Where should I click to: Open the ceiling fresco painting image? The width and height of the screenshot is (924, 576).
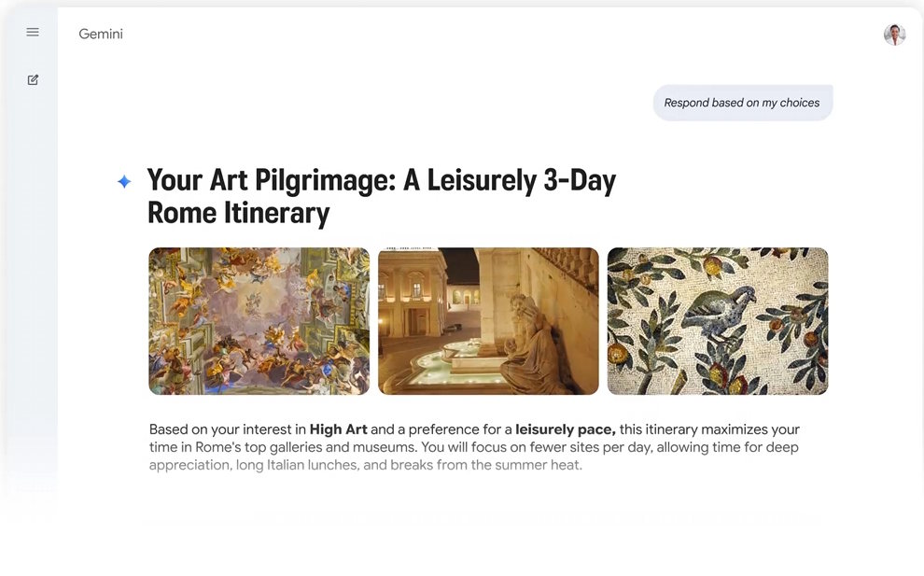pyautogui.click(x=259, y=320)
